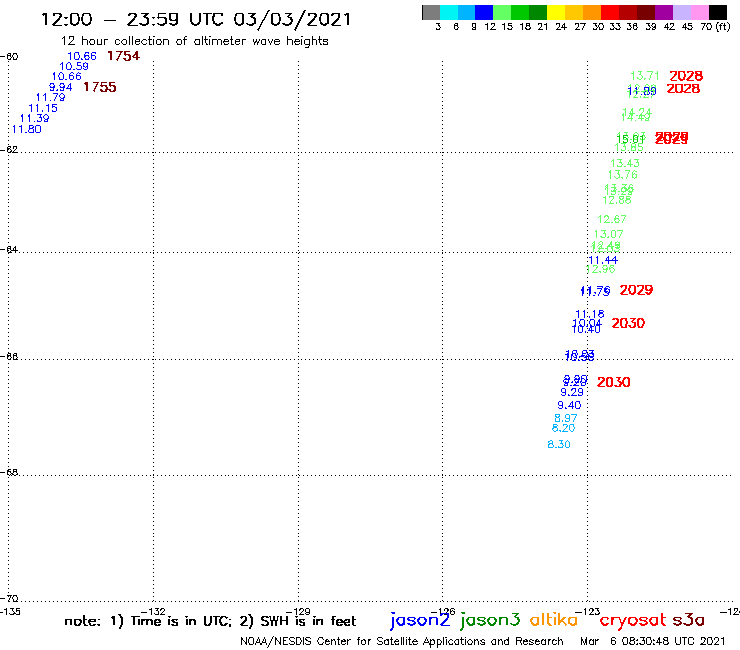
Task: Click the green '13.07' wave height
Action: [x=608, y=235]
